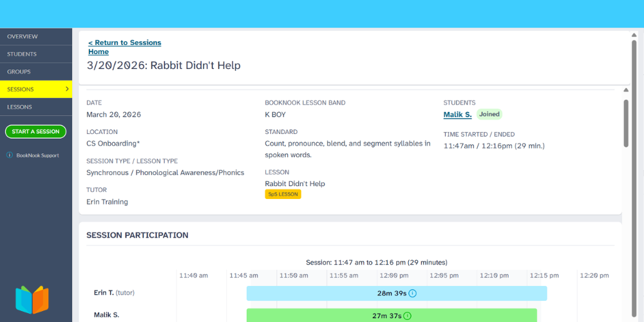Open the Groups sidebar item
This screenshot has height=322, width=644.
36,71
